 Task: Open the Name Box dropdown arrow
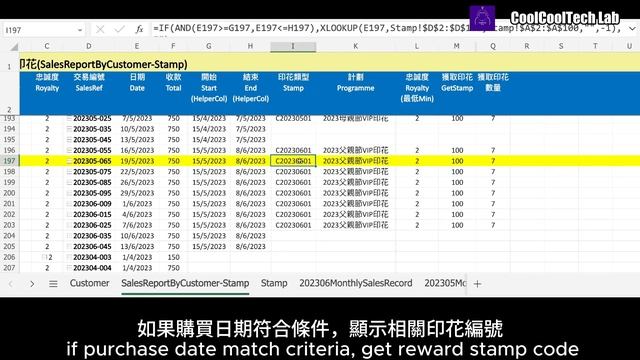[80, 30]
